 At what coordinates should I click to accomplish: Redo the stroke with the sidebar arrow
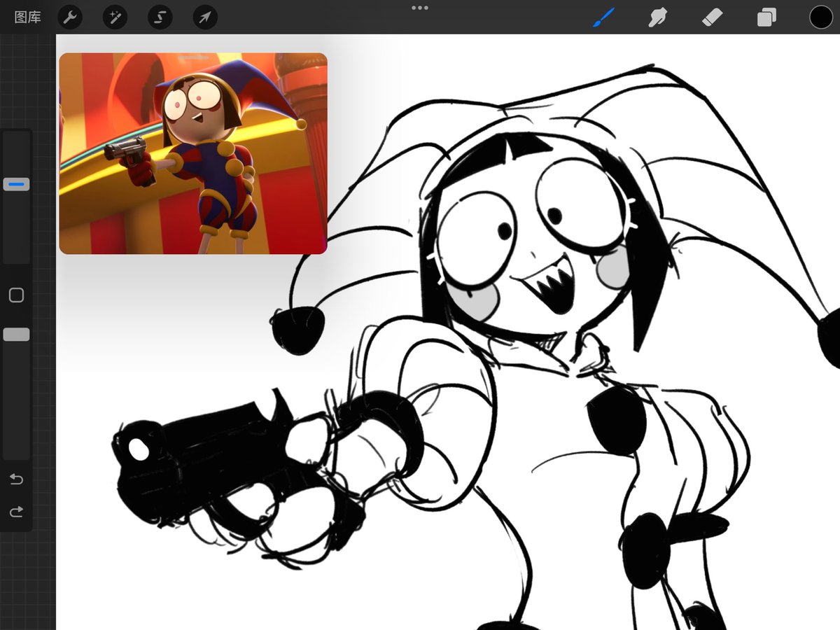click(x=16, y=512)
